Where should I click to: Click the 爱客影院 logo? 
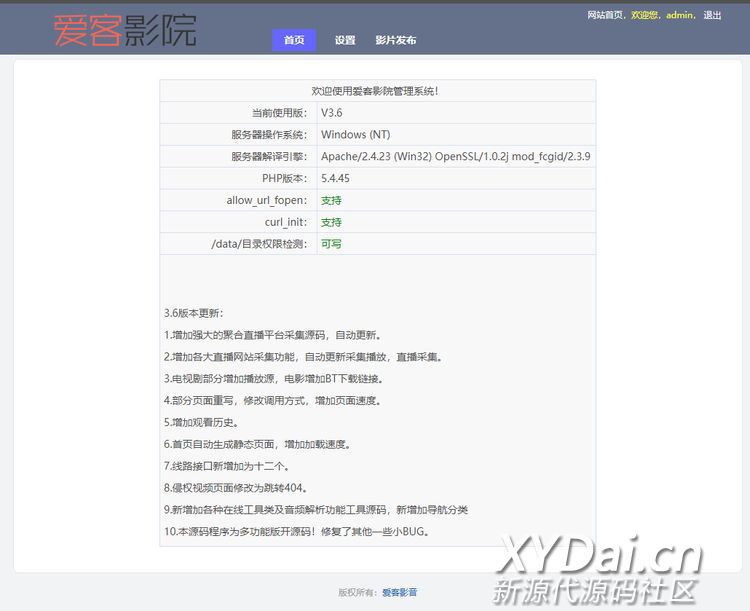point(125,30)
